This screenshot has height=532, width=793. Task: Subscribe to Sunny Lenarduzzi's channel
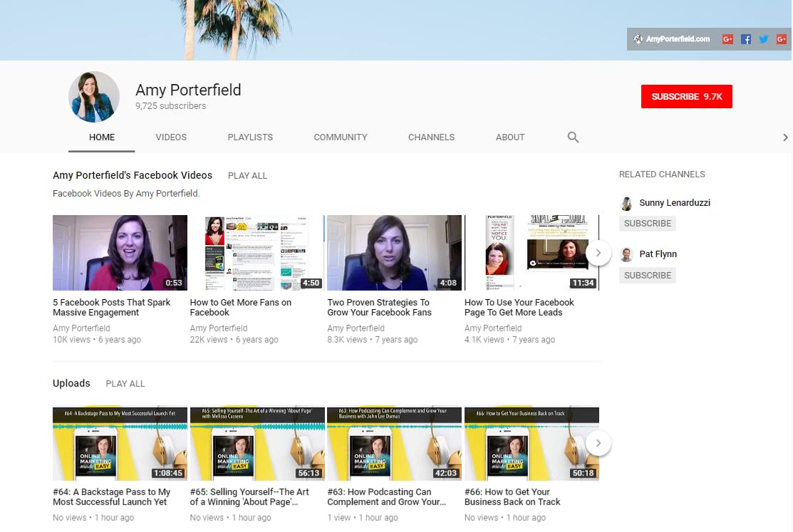coord(648,224)
